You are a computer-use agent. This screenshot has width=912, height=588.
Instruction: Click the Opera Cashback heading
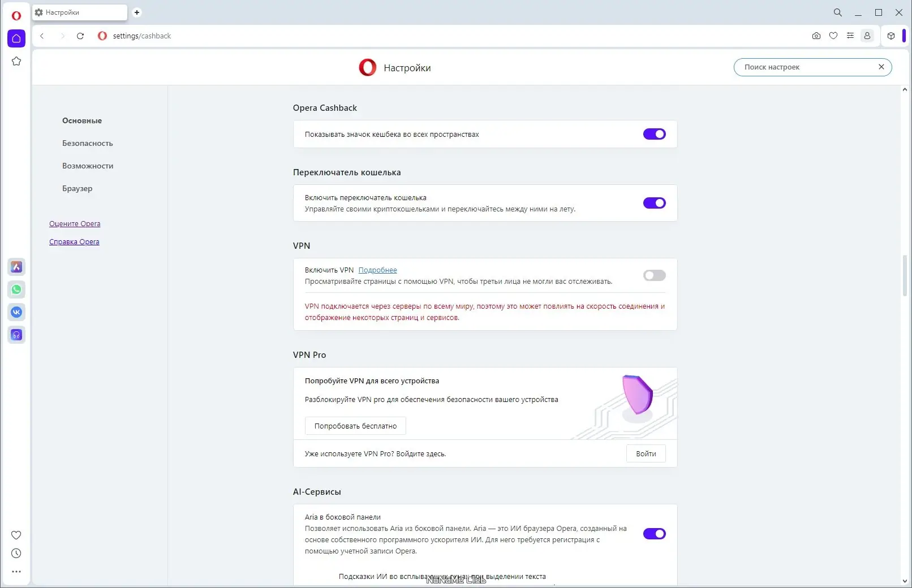pos(325,108)
